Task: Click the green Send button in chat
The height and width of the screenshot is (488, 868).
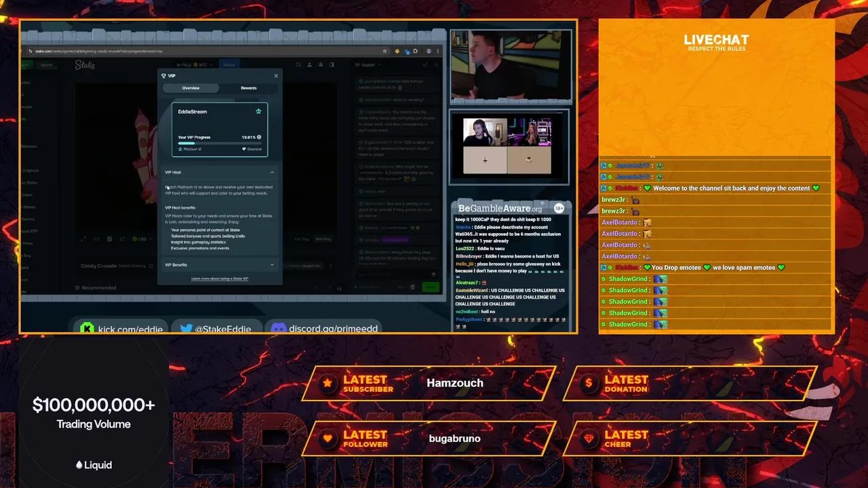Action: [431, 287]
